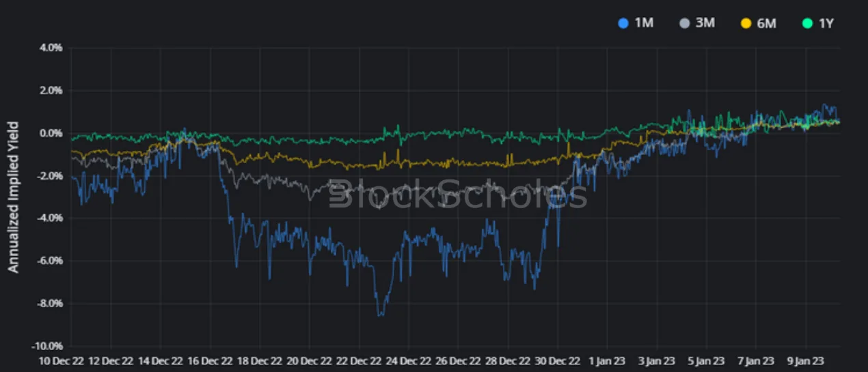Click the '16 Dec 22' x-axis label
The image size is (868, 372).
(x=211, y=361)
